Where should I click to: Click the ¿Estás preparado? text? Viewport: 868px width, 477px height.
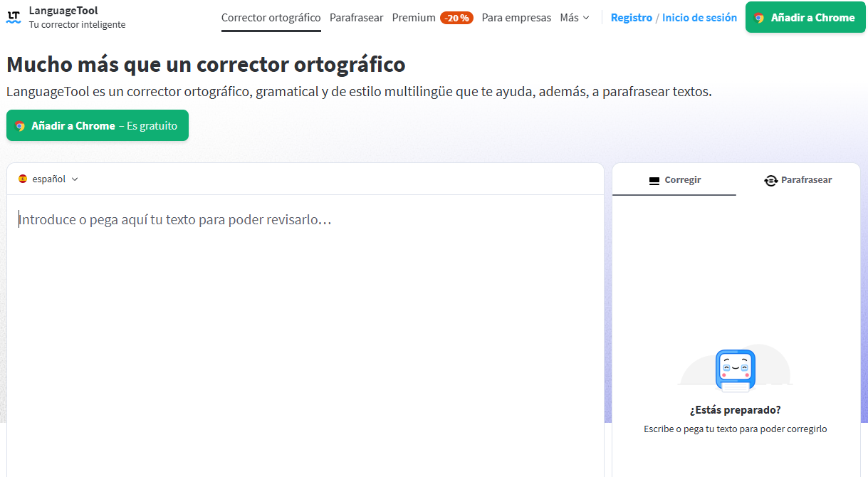(x=736, y=410)
